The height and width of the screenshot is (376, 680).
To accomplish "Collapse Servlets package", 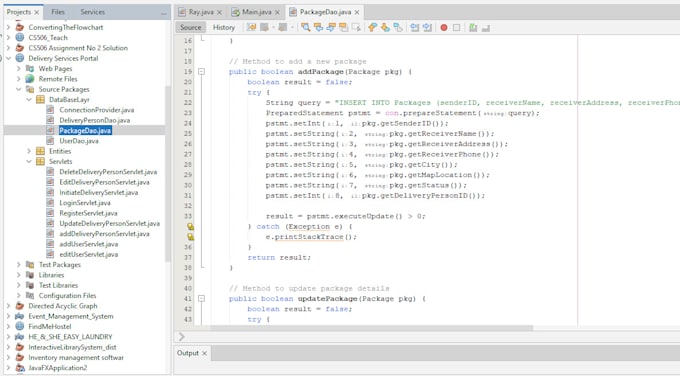I will [29, 161].
